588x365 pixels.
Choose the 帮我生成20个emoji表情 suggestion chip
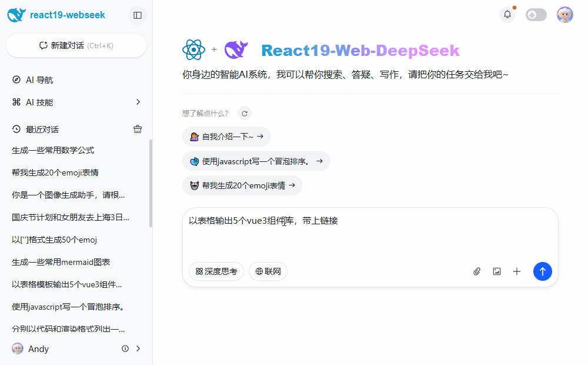click(242, 185)
